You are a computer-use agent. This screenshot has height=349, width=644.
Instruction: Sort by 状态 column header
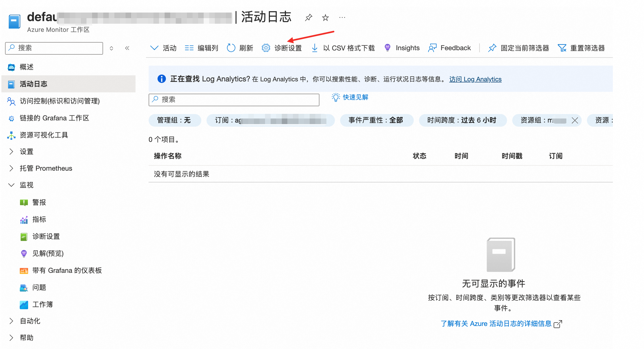419,156
